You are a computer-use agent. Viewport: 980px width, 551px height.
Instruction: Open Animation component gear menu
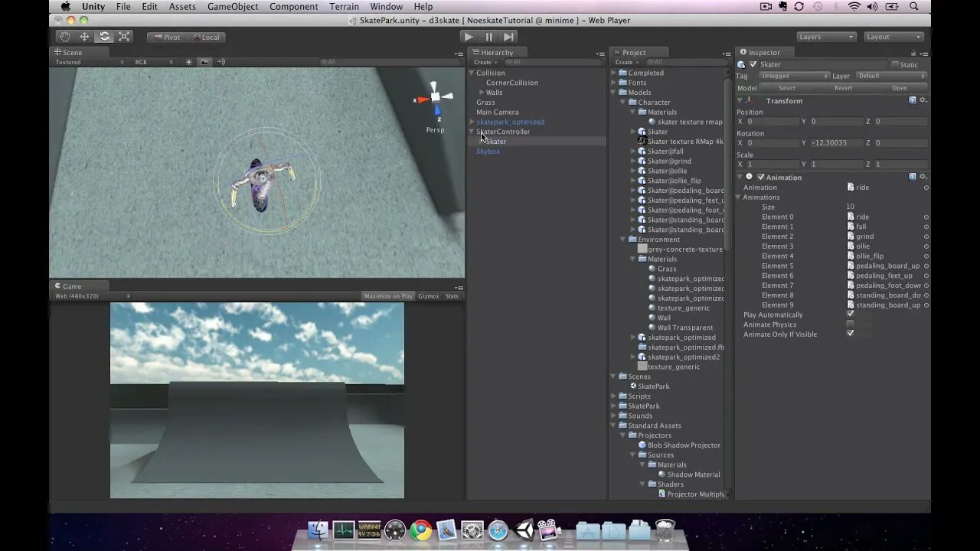click(x=923, y=177)
